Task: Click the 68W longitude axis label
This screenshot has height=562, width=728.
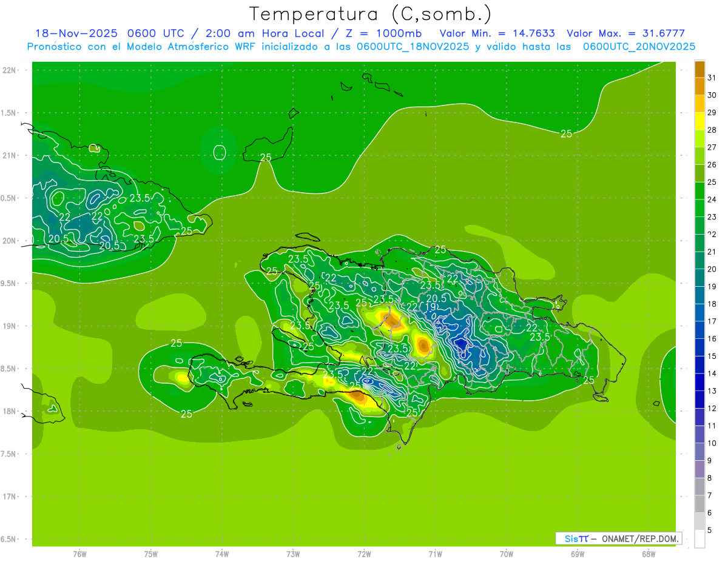Action: (x=649, y=554)
